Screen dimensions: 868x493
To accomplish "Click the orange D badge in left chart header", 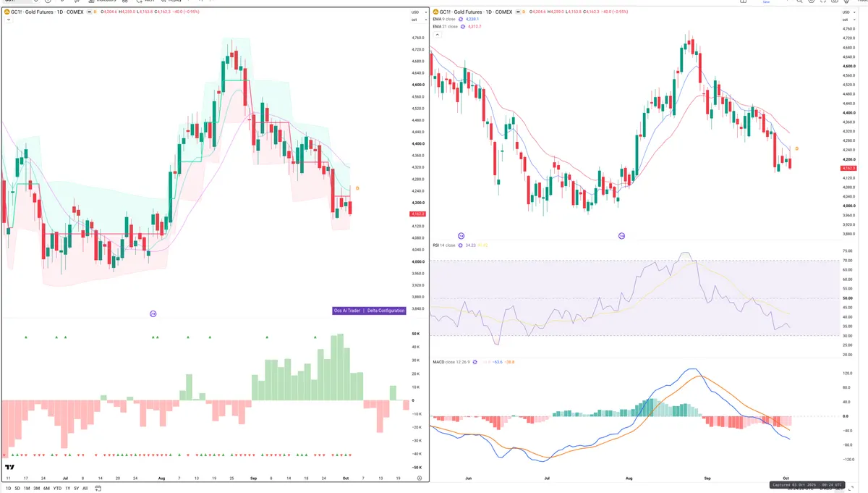I will click(x=95, y=12).
